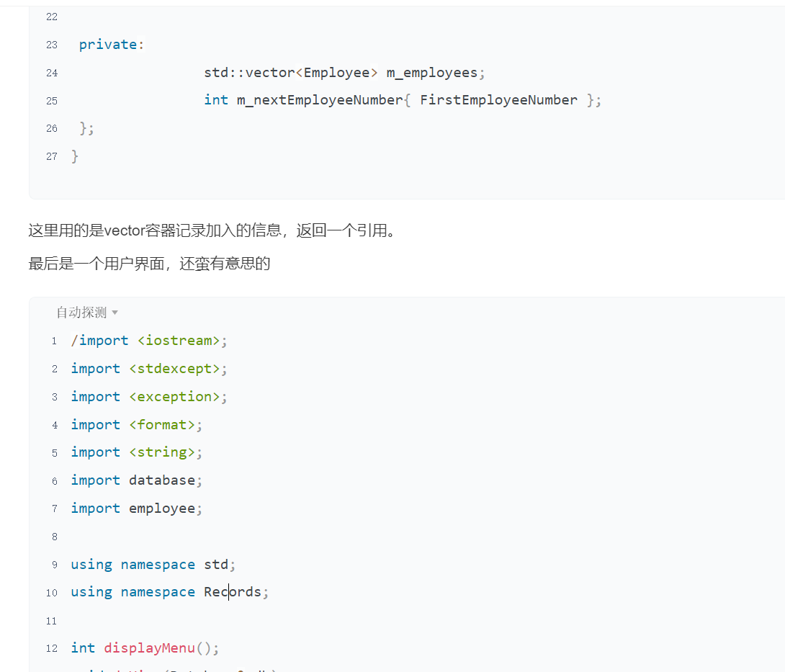The height and width of the screenshot is (672, 785).
Task: Click <stdexcept> on import line 2
Action: point(174,369)
